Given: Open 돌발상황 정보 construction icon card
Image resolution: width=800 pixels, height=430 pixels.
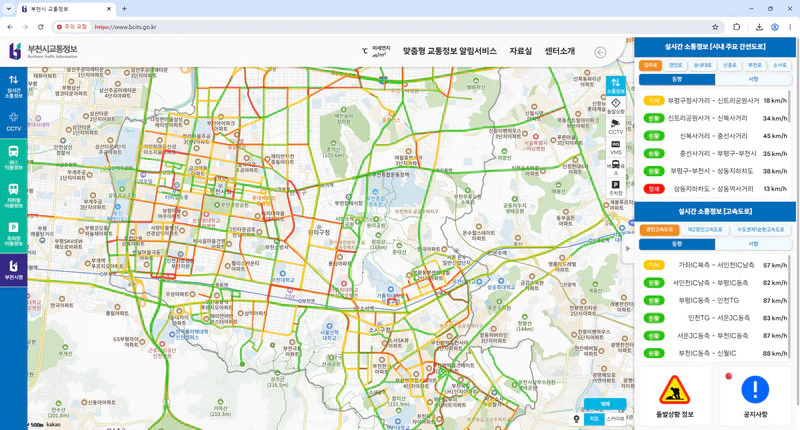Looking at the screenshot, I should click(x=674, y=396).
